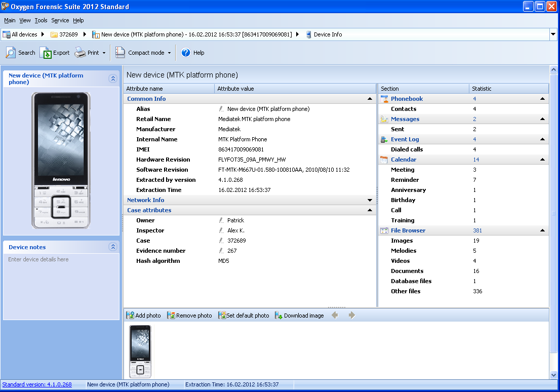Edit Alias using pencil icon
This screenshot has height=392, width=560.
pyautogui.click(x=221, y=109)
